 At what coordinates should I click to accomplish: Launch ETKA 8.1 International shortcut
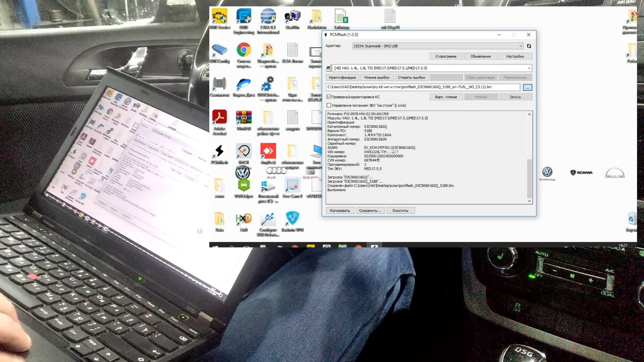click(268, 21)
